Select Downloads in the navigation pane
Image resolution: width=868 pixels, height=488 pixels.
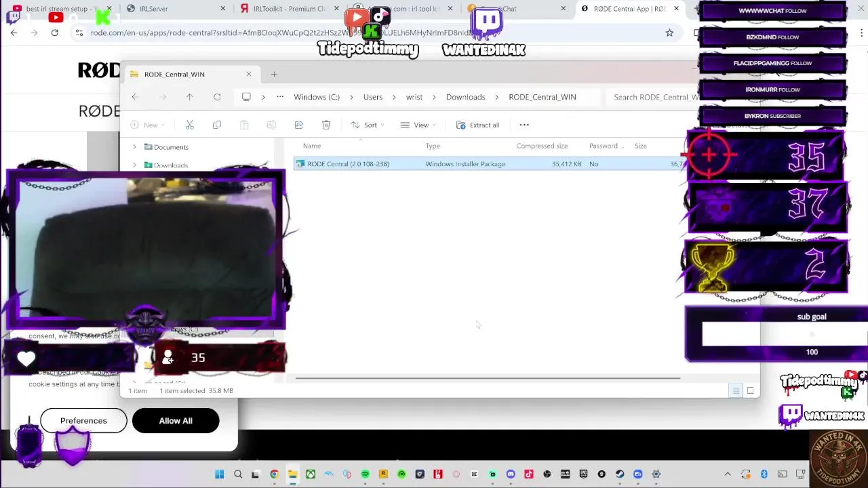tap(171, 165)
